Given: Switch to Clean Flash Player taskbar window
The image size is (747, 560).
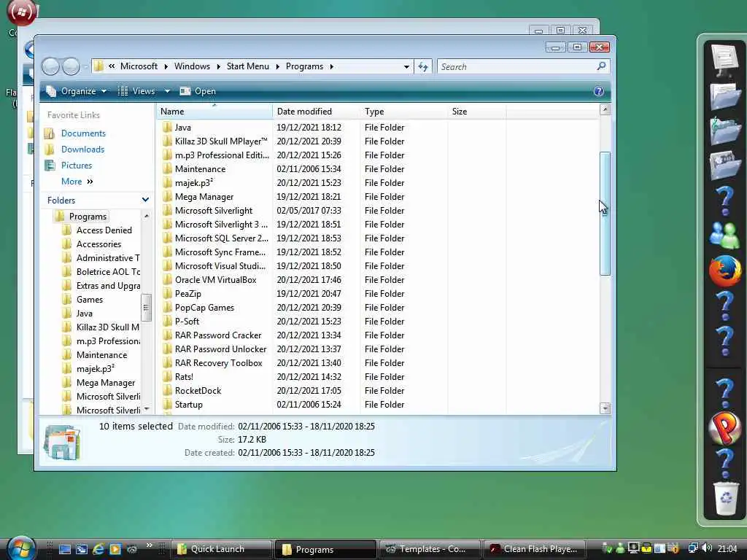Looking at the screenshot, I should tap(534, 549).
